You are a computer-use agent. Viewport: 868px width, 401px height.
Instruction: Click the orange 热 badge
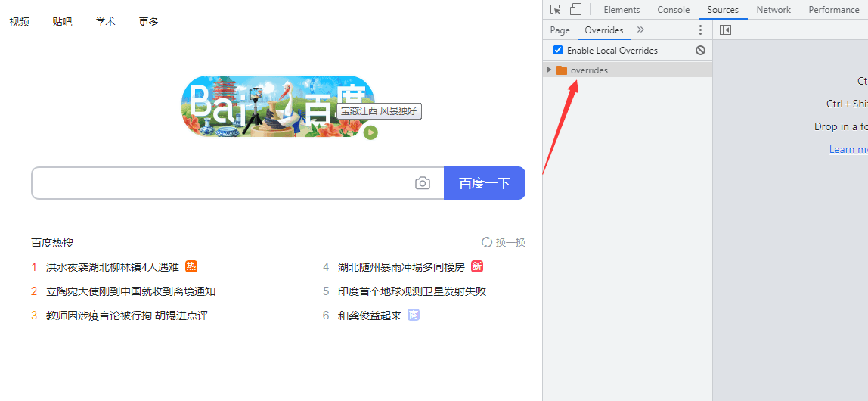[x=191, y=266]
